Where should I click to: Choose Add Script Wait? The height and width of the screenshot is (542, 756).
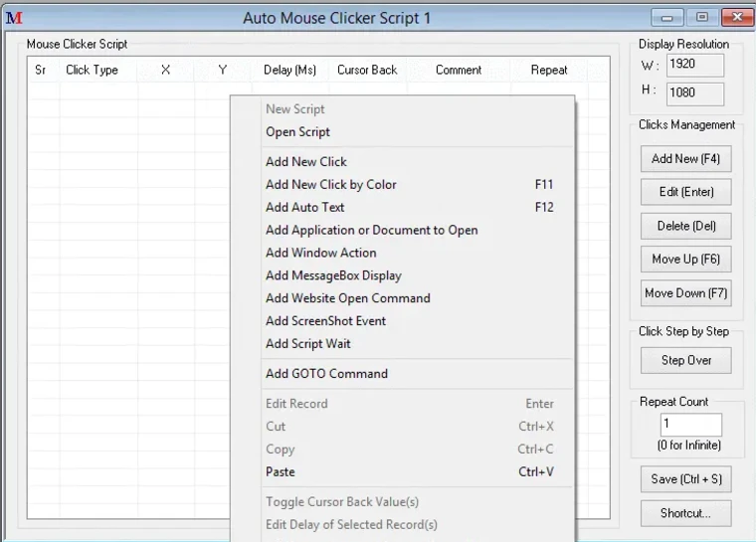pyautogui.click(x=308, y=344)
